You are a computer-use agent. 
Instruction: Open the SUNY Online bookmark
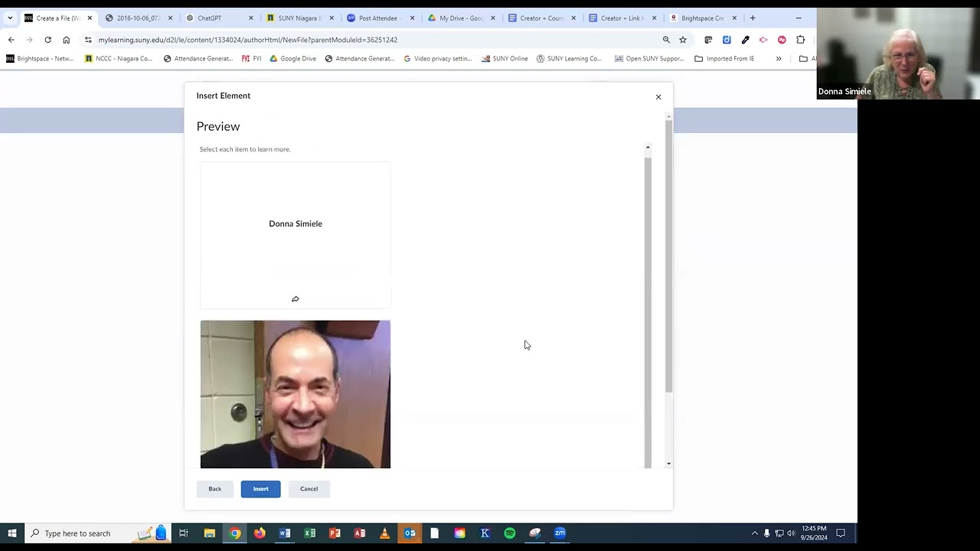pos(505,58)
